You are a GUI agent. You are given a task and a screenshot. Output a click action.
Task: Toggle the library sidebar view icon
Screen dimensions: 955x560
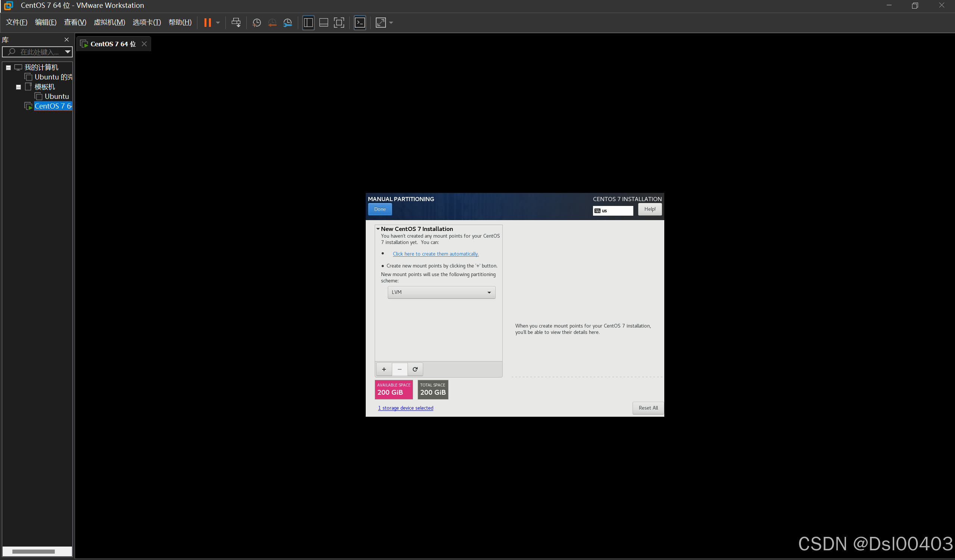click(x=309, y=22)
